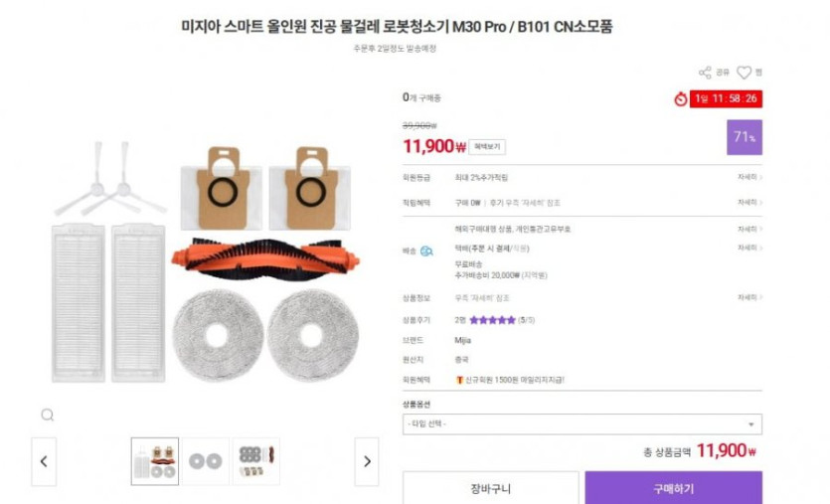Image resolution: width=830 pixels, height=504 pixels.
Task: Expand details for 상품정보 row
Action: (x=749, y=297)
